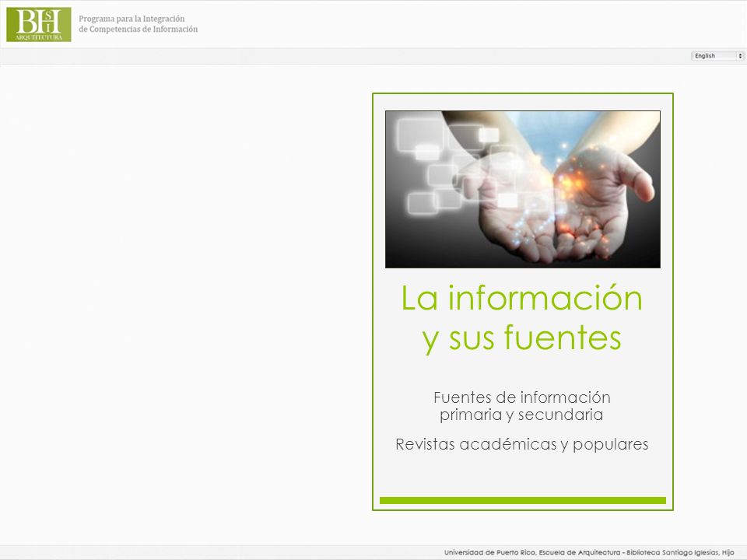Click the green bar at the card bottom
Image resolution: width=747 pixels, height=560 pixels.
pos(523,500)
